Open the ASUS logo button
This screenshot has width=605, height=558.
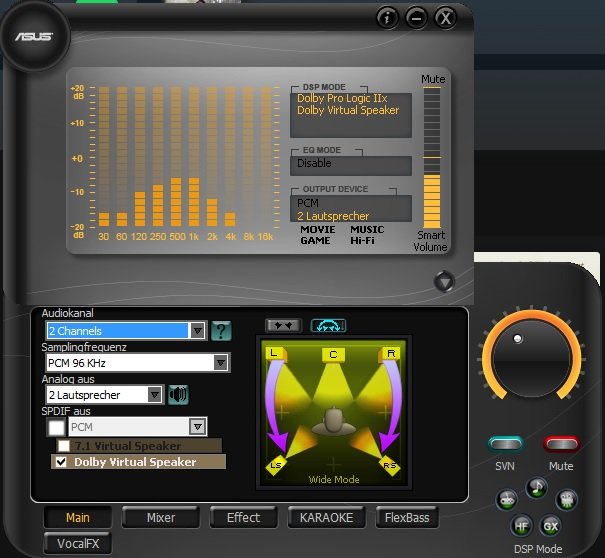(35, 37)
